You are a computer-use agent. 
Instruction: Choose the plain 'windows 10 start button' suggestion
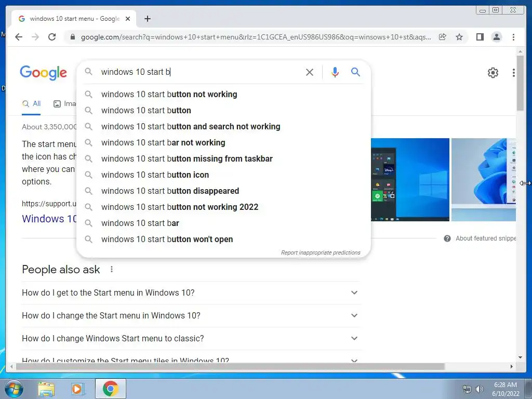click(x=223, y=110)
